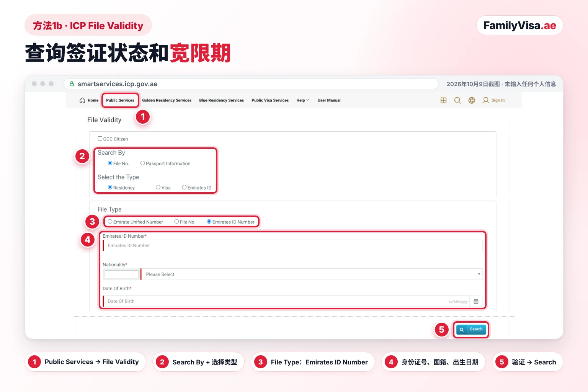Select Passport Information radio button
The image size is (588, 392).
click(x=142, y=163)
